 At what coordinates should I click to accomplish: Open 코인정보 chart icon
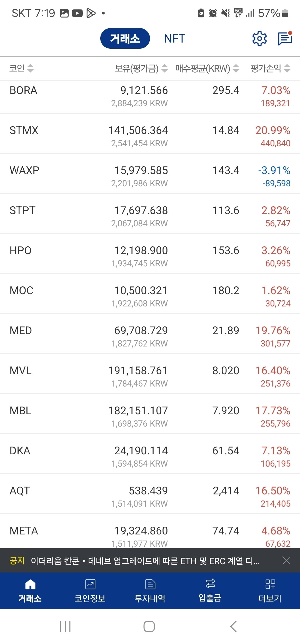(90, 584)
